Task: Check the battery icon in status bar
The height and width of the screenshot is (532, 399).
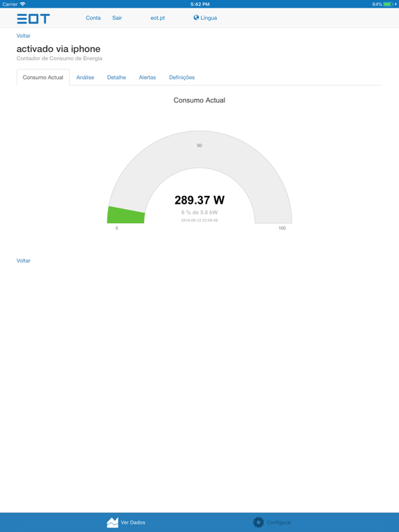Action: 388,4
